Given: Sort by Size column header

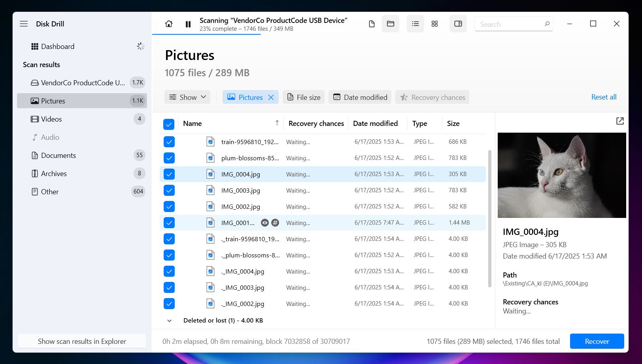Looking at the screenshot, I should (x=453, y=124).
